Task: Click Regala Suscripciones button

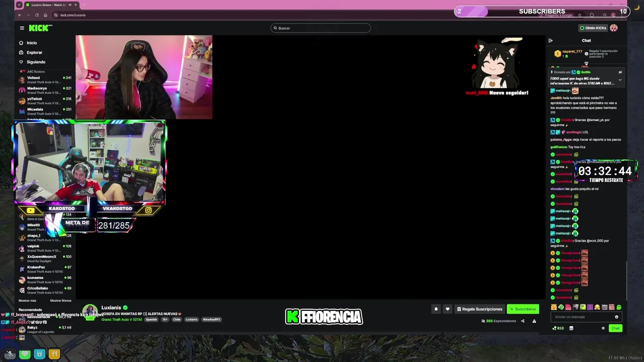Action: click(x=479, y=309)
